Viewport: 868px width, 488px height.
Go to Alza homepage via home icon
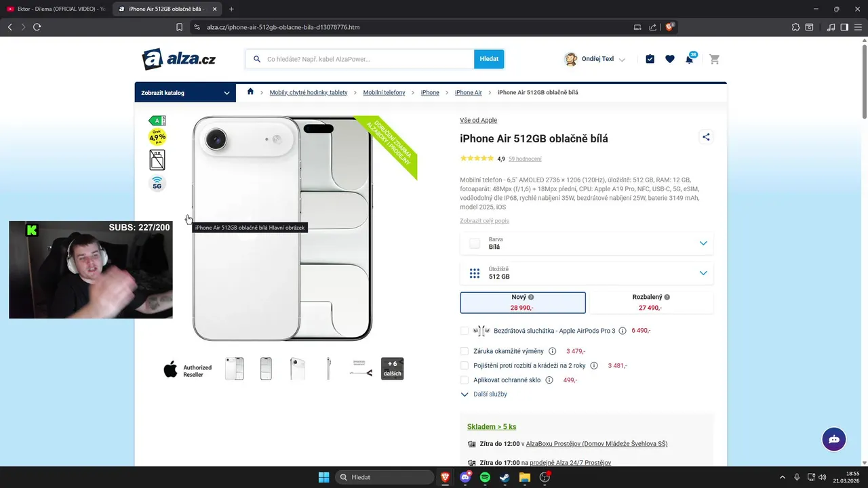(x=250, y=92)
